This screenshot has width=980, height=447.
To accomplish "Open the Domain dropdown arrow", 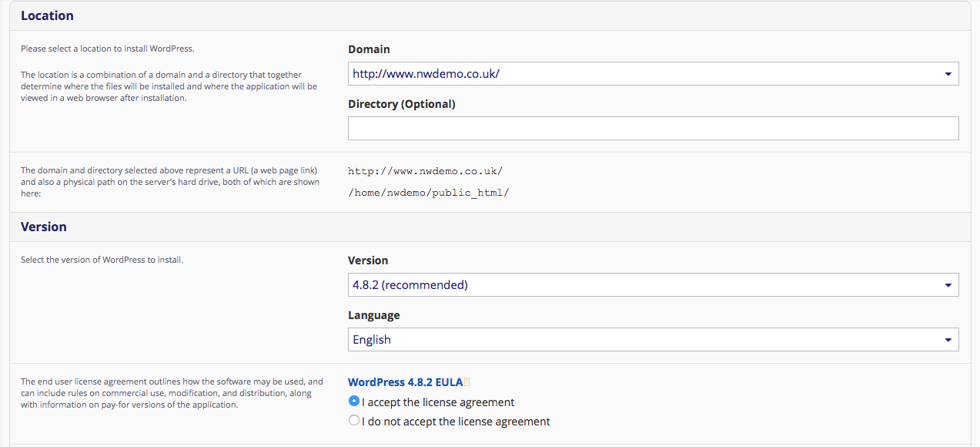I will [948, 74].
